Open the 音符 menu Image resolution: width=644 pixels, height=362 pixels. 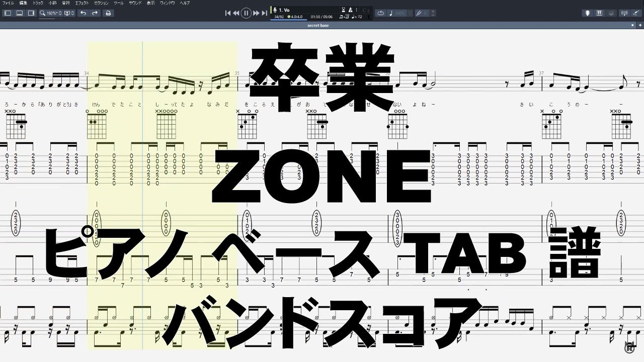click(x=66, y=3)
